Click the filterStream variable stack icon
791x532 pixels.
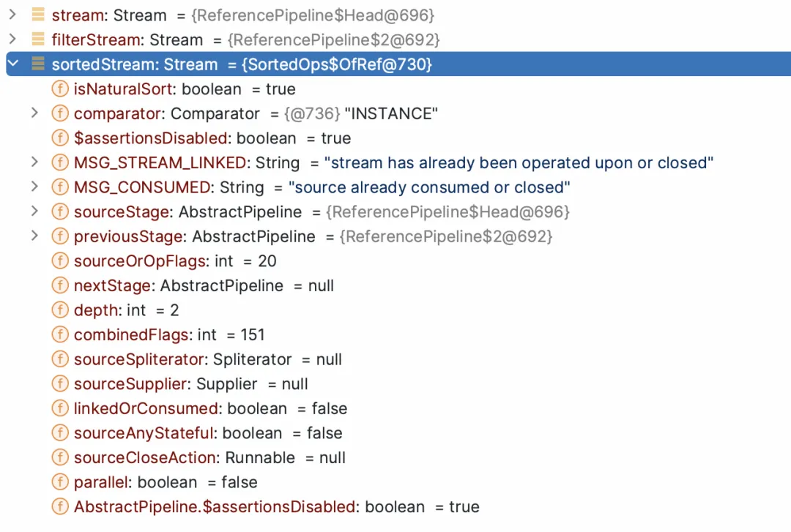38,40
